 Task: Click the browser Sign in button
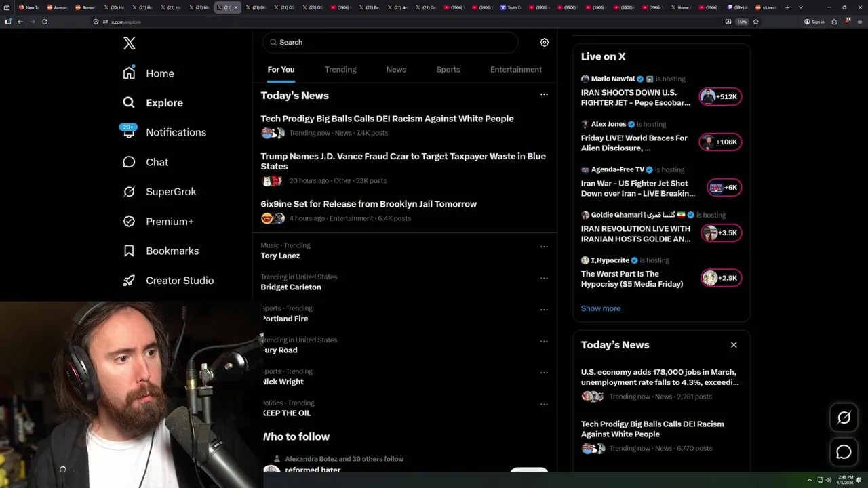click(814, 22)
